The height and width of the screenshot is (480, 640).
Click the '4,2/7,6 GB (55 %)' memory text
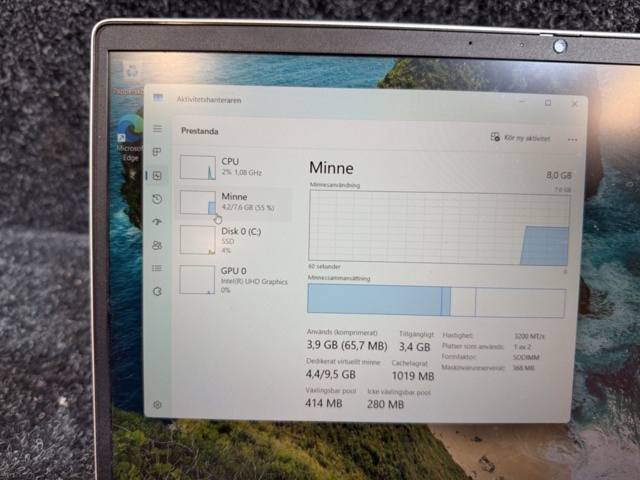[248, 207]
